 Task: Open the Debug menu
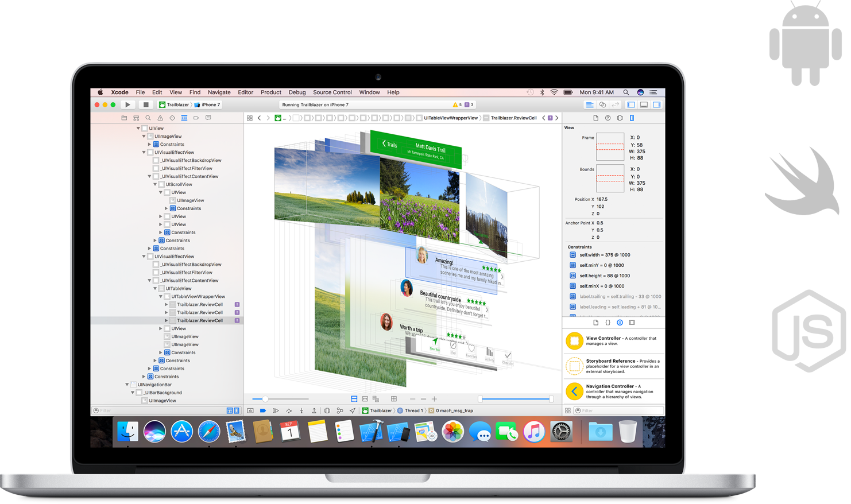297,92
